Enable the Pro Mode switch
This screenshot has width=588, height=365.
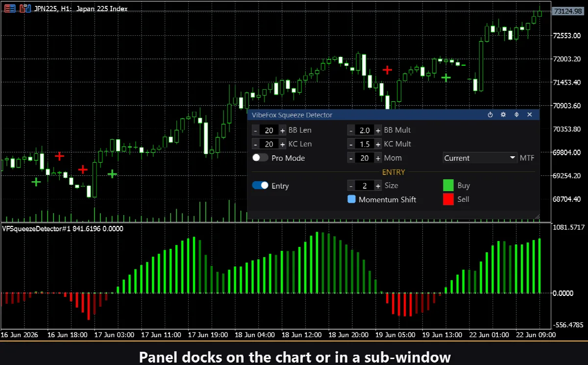coord(260,158)
